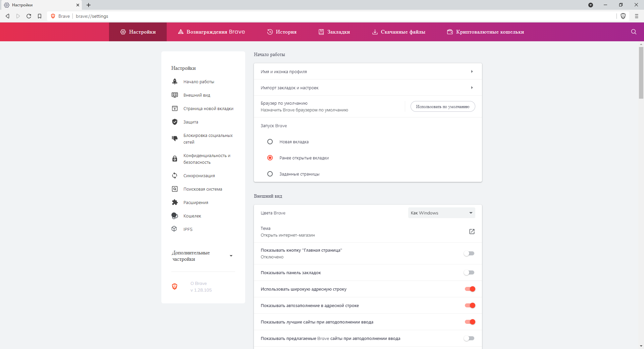Image resolution: width=644 pixels, height=349 pixels.
Task: Open Расширения sidebar link
Action: pyautogui.click(x=196, y=202)
